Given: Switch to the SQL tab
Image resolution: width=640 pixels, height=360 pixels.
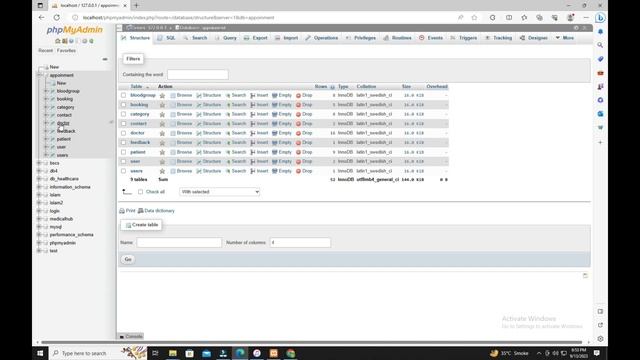Looking at the screenshot, I should point(167,38).
